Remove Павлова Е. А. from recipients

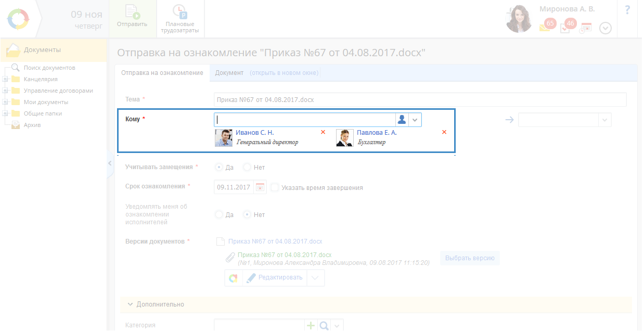point(444,132)
